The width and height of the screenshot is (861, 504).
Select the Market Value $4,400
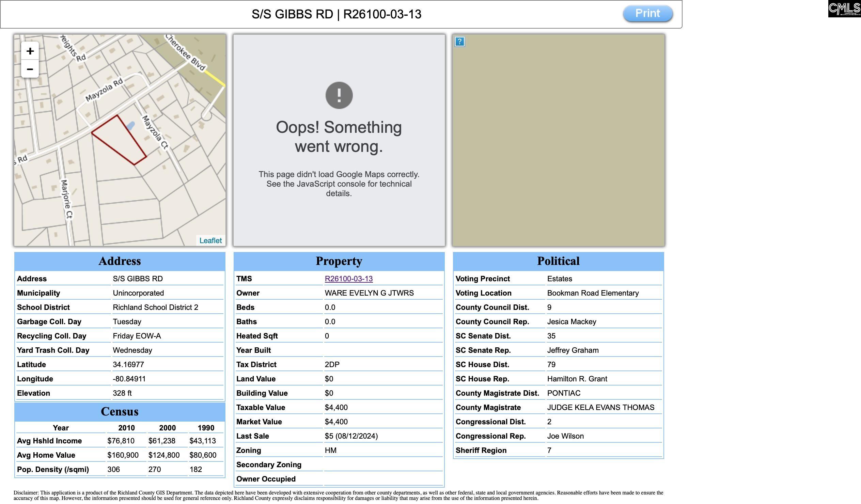(x=336, y=422)
